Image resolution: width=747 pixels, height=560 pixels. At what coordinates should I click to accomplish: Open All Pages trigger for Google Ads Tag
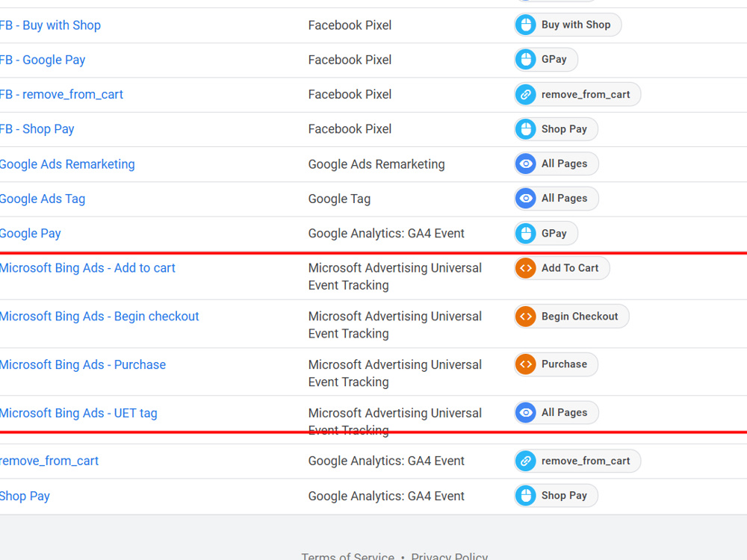coord(557,198)
